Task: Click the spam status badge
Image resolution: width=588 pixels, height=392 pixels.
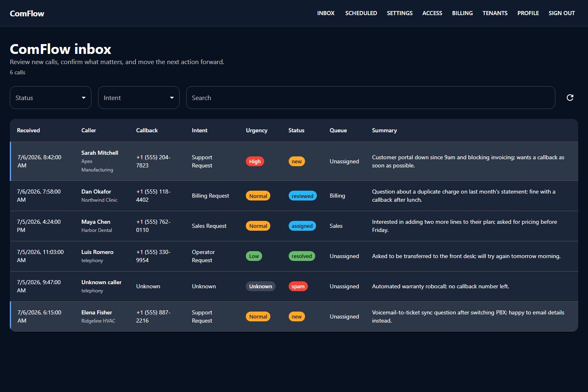Action: tap(298, 286)
